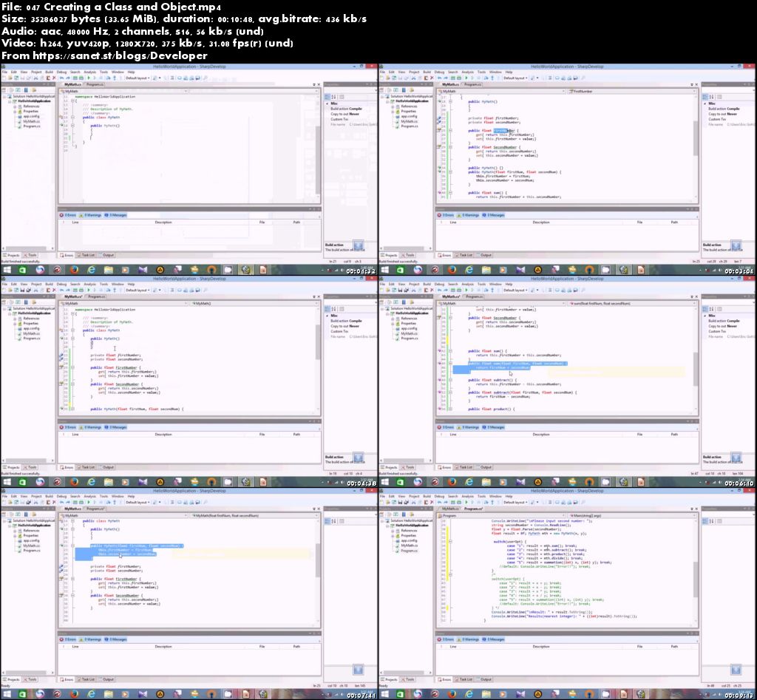The height and width of the screenshot is (700, 757).
Task: Open the Debug menu in the 00:03:04 frame
Action: (440, 72)
